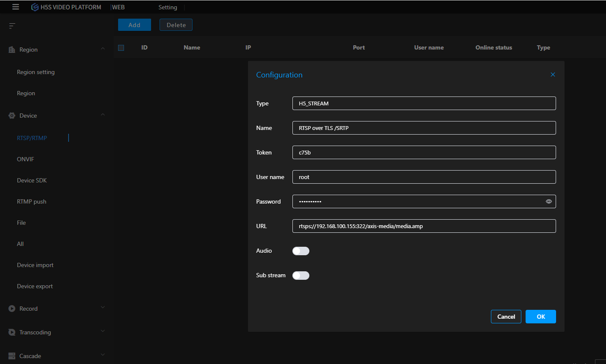Click into the URL input field

(x=424, y=226)
